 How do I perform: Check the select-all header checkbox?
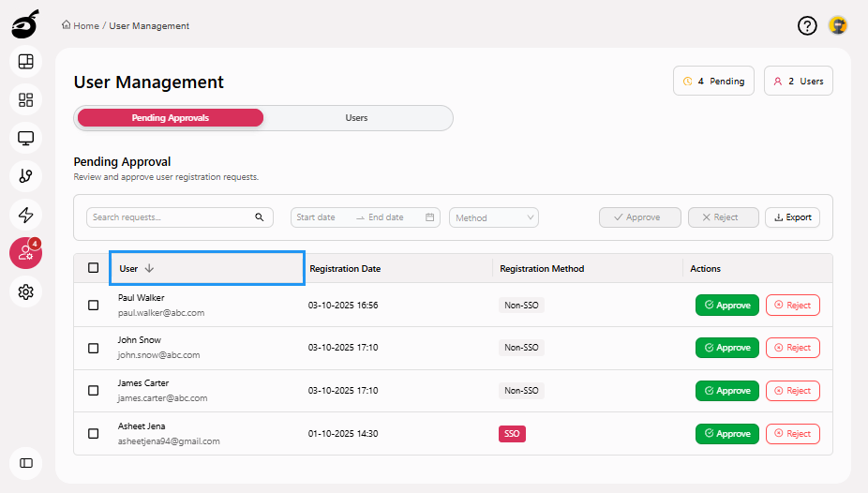pos(93,268)
